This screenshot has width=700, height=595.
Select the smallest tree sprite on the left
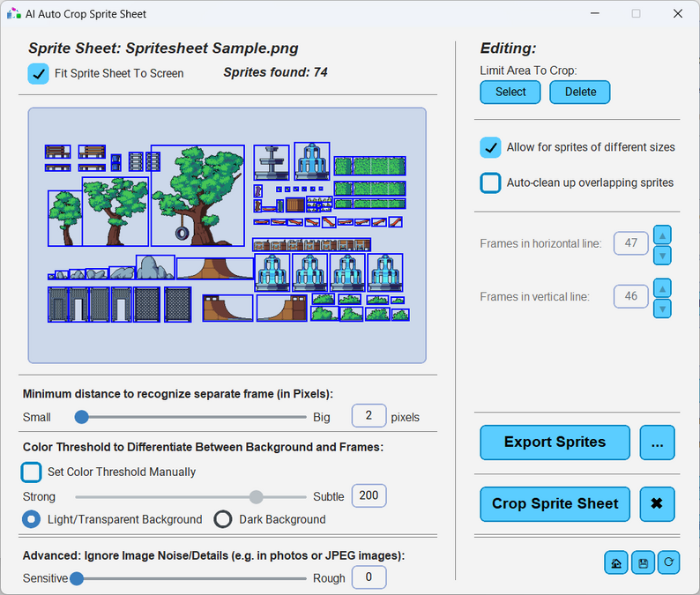65,219
